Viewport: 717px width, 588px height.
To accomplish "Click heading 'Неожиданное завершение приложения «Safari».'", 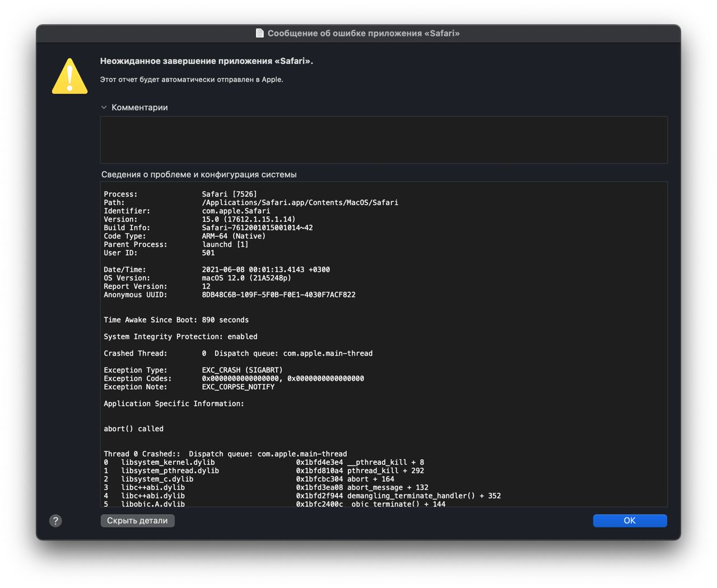I will click(207, 61).
